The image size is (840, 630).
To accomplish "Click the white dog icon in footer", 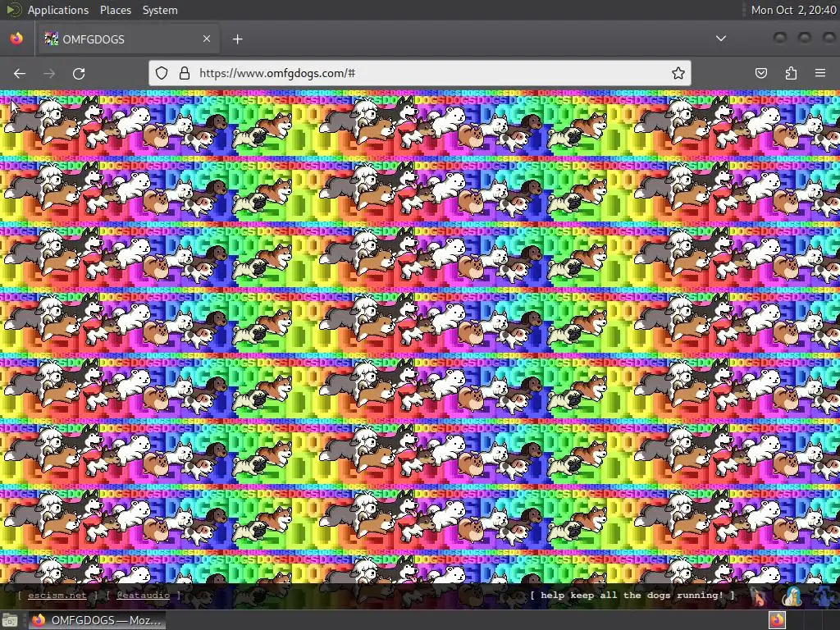I will pos(792,596).
